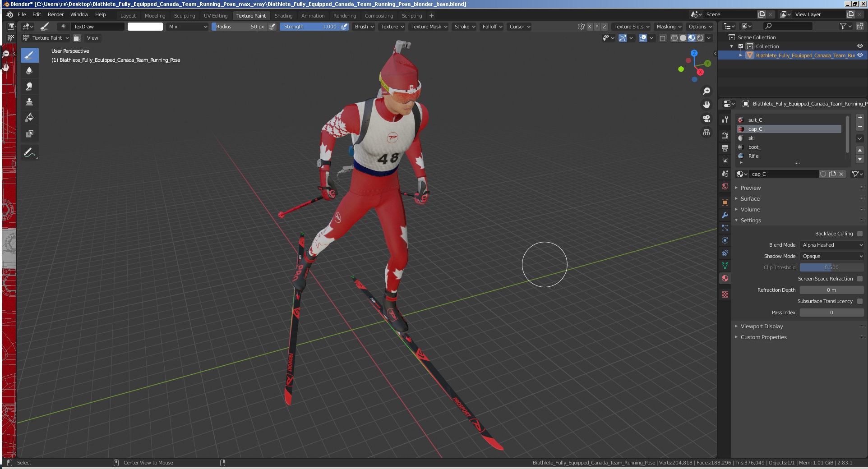Select the Fill bucket tool

[x=29, y=118]
